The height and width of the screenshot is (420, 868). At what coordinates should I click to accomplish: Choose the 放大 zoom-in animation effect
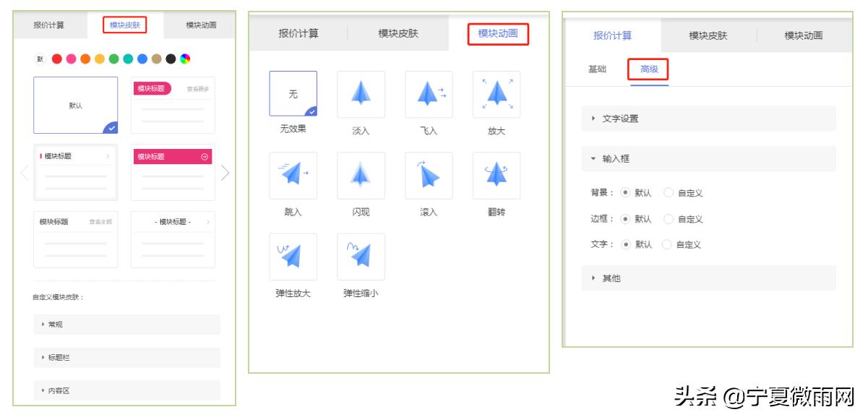(x=497, y=94)
